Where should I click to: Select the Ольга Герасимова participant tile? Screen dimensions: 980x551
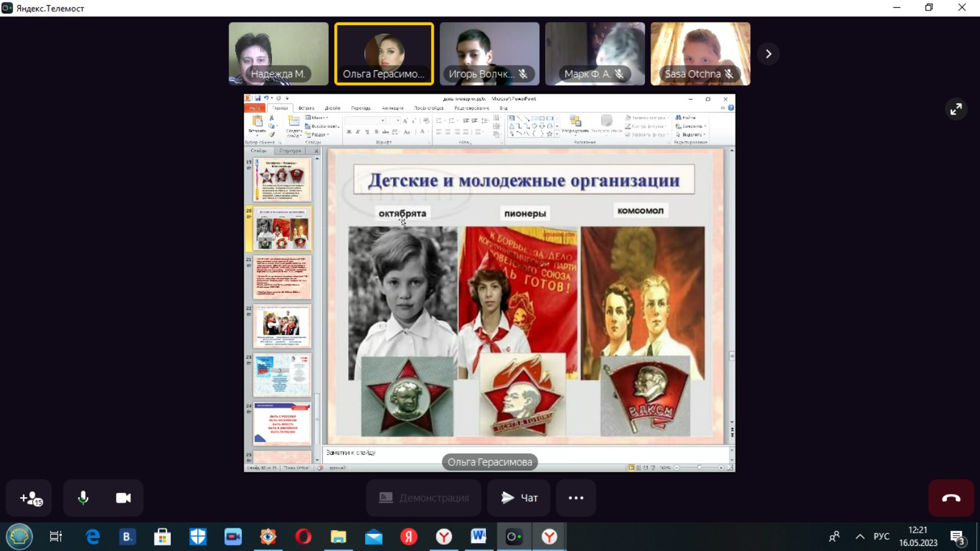pos(384,54)
